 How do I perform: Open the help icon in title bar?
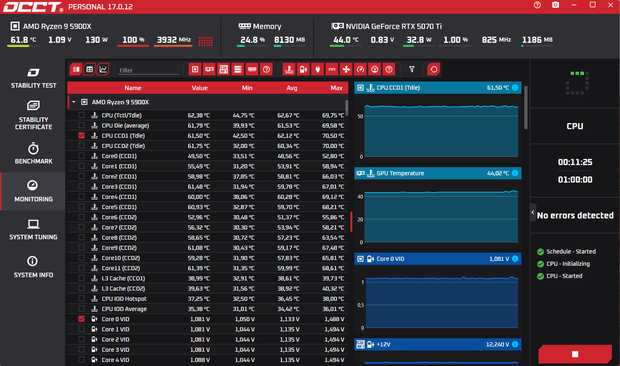[x=537, y=5]
